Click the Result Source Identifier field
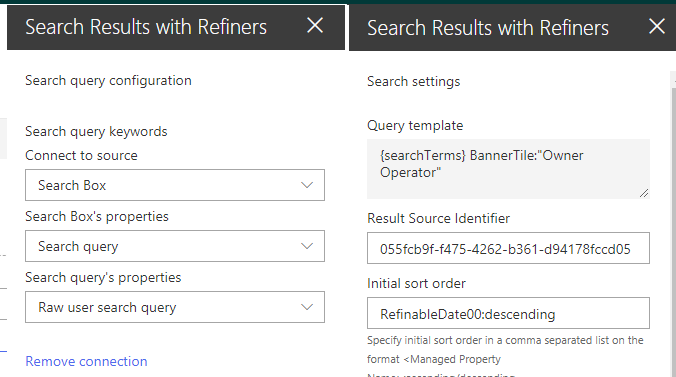Screen dimensions: 676x377 [x=508, y=248]
